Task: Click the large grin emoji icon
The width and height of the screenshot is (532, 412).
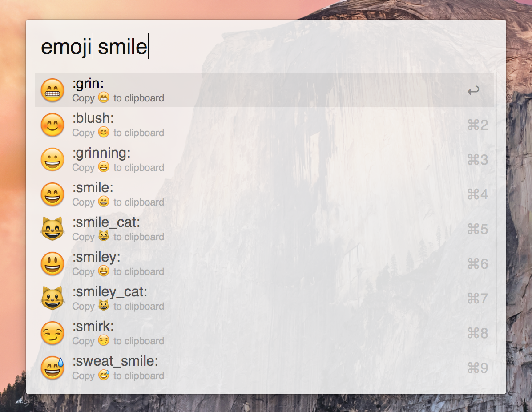Action: point(52,90)
